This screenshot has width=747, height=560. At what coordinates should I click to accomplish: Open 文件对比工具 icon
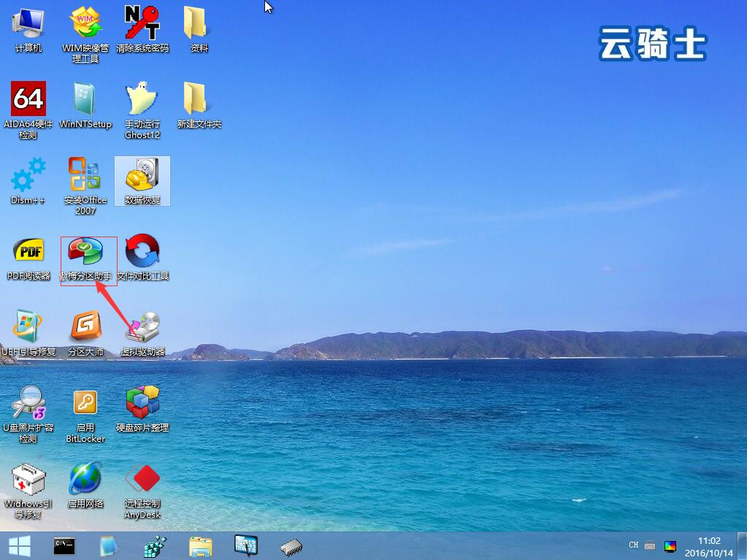point(142,258)
